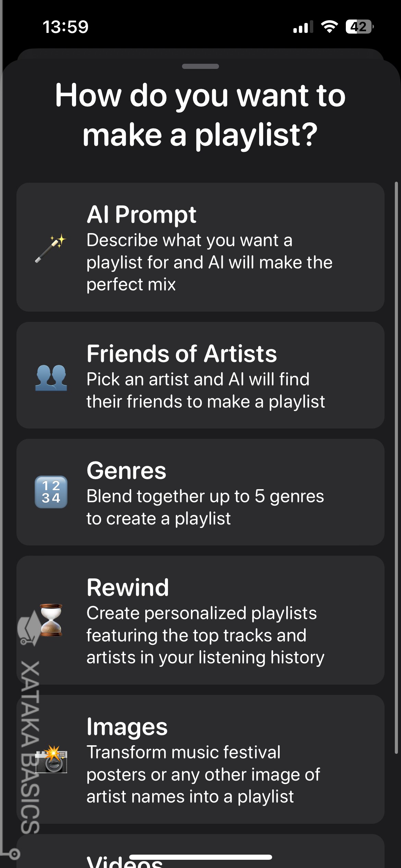
Task: Select the description text under AI Prompt
Action: click(x=209, y=262)
